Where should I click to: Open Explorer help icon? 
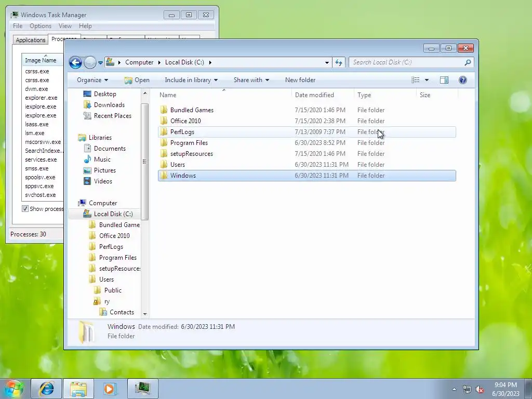pos(463,80)
